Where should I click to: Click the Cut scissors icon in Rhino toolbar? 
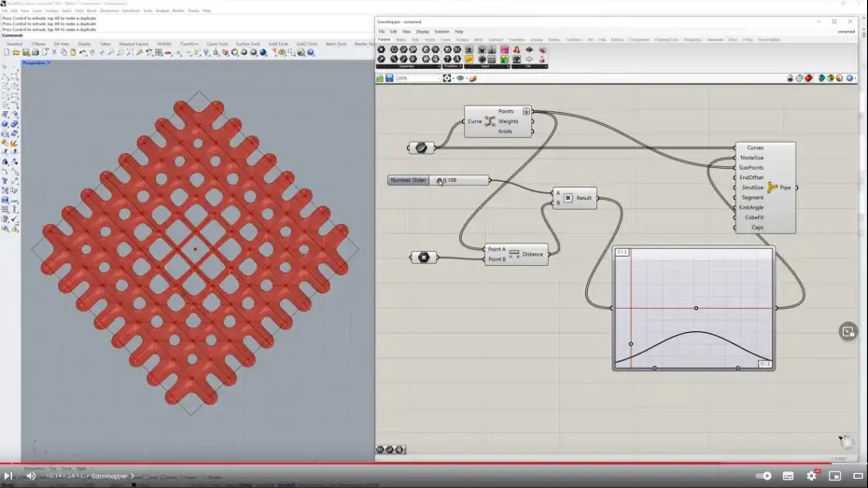pyautogui.click(x=54, y=52)
